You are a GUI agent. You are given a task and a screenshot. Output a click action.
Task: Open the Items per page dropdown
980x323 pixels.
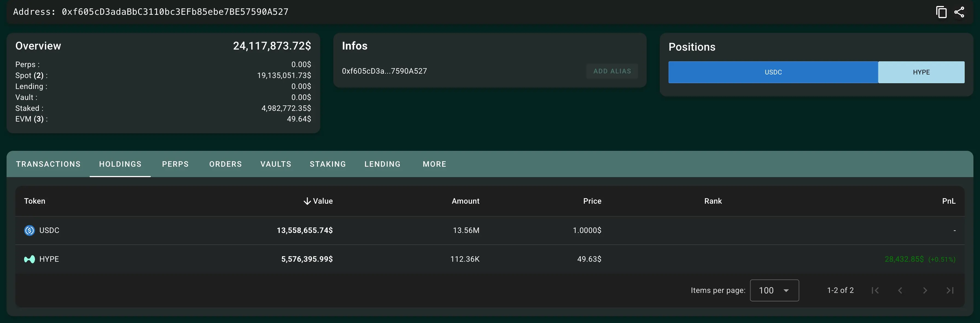pyautogui.click(x=774, y=291)
